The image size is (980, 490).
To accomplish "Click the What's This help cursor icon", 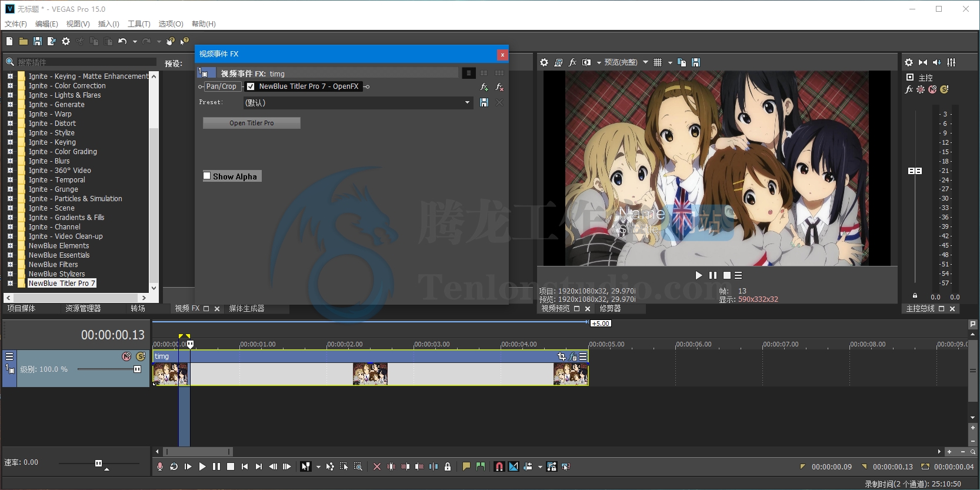I will pyautogui.click(x=185, y=41).
